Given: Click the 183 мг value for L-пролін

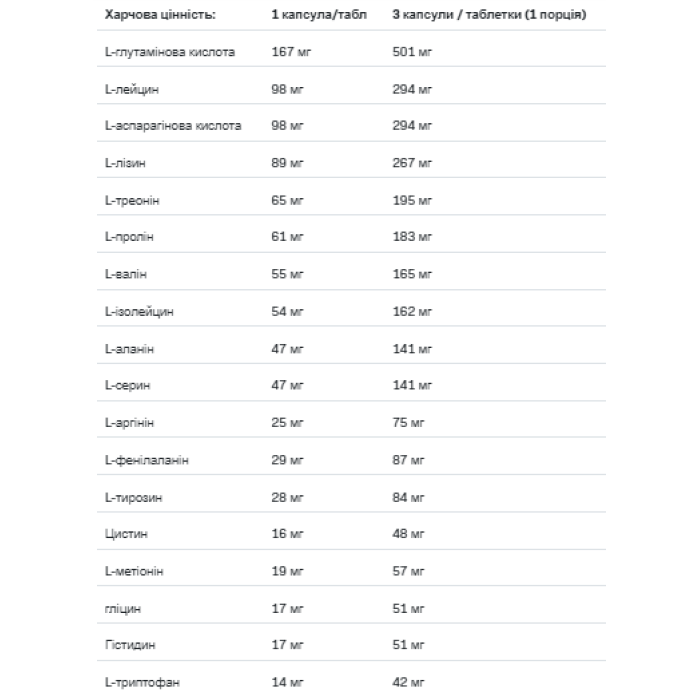Looking at the screenshot, I should click(412, 237).
